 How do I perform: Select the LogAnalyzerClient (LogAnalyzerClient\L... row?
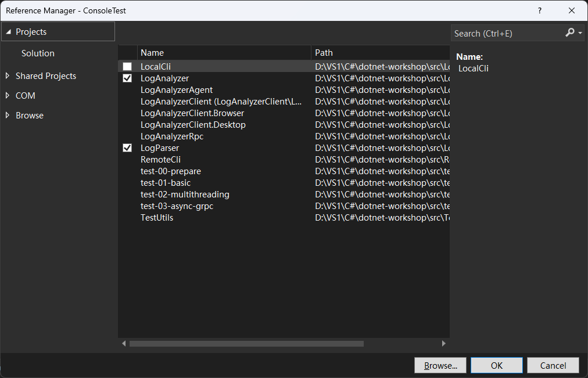click(x=284, y=102)
